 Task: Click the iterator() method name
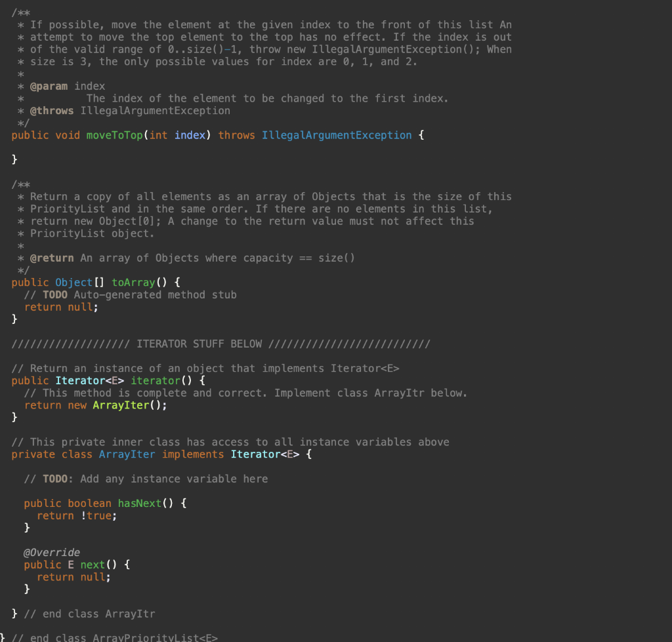(x=156, y=381)
